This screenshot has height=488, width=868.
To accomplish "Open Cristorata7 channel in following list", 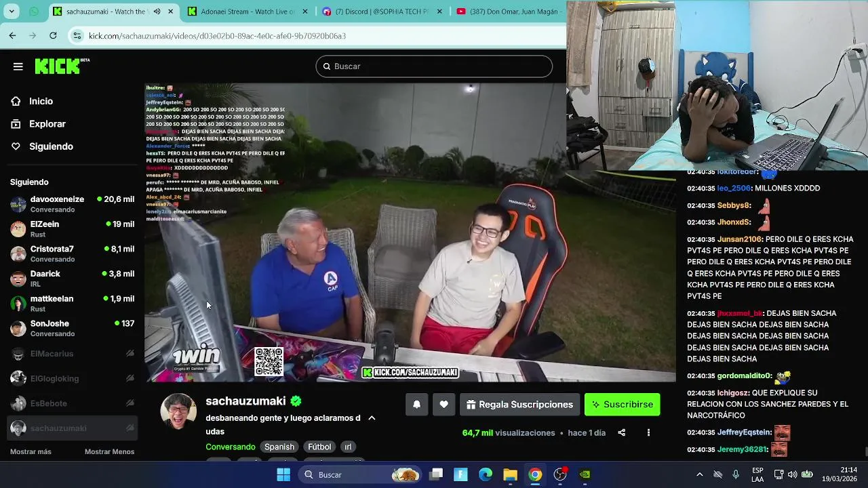I will pyautogui.click(x=72, y=253).
